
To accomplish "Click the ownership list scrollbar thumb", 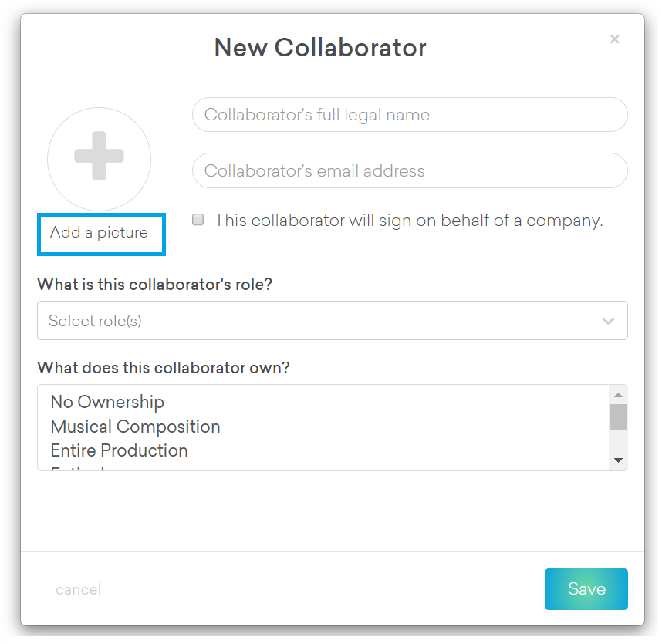I will [618, 416].
